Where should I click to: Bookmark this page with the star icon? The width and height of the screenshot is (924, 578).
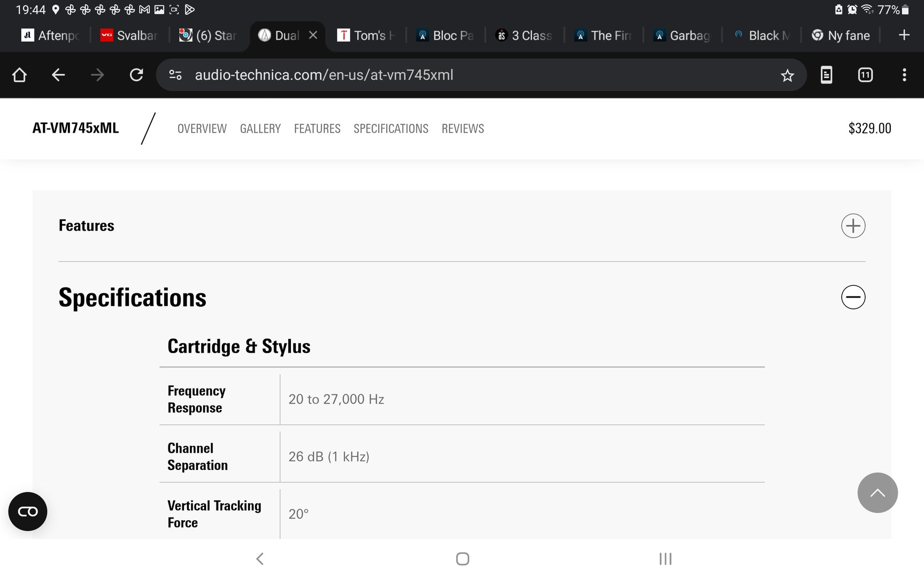[787, 75]
